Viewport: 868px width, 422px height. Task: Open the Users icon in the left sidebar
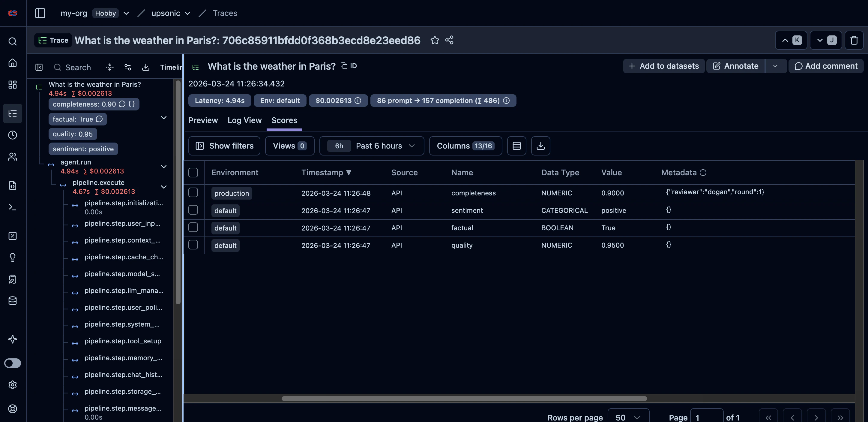(13, 156)
